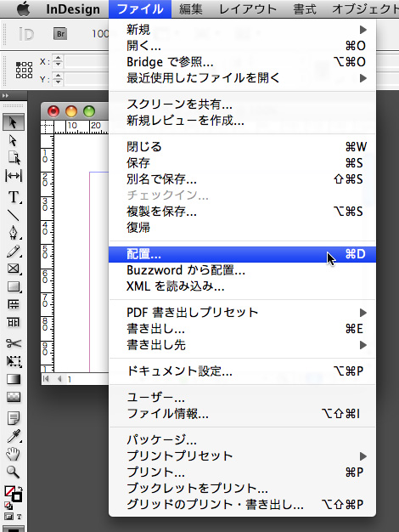The image size is (399, 532).
Task: Open Adobe Bridge via Br icon
Action: (60, 34)
